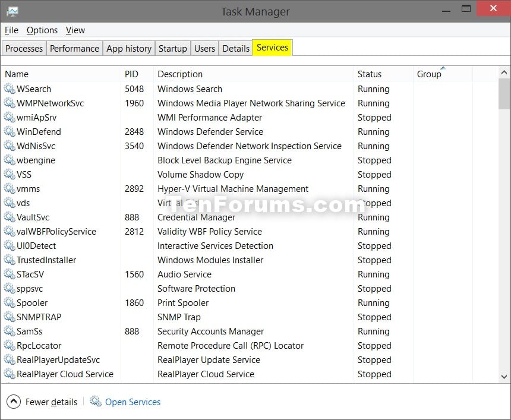Switch to the App history tab
This screenshot has width=511, height=420.
pyautogui.click(x=129, y=49)
